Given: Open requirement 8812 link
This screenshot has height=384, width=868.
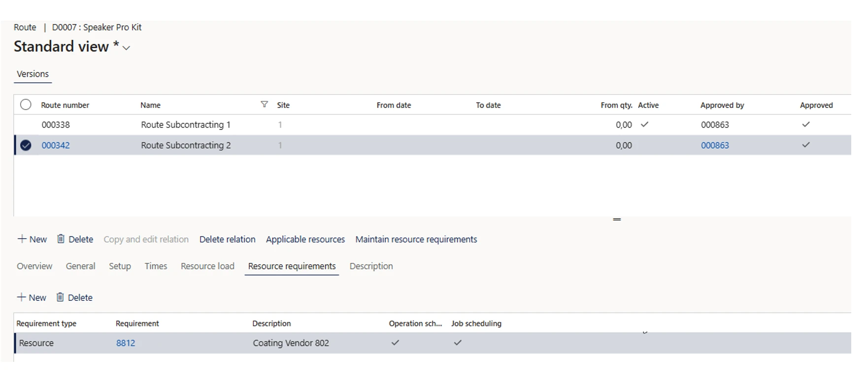Looking at the screenshot, I should pos(126,343).
